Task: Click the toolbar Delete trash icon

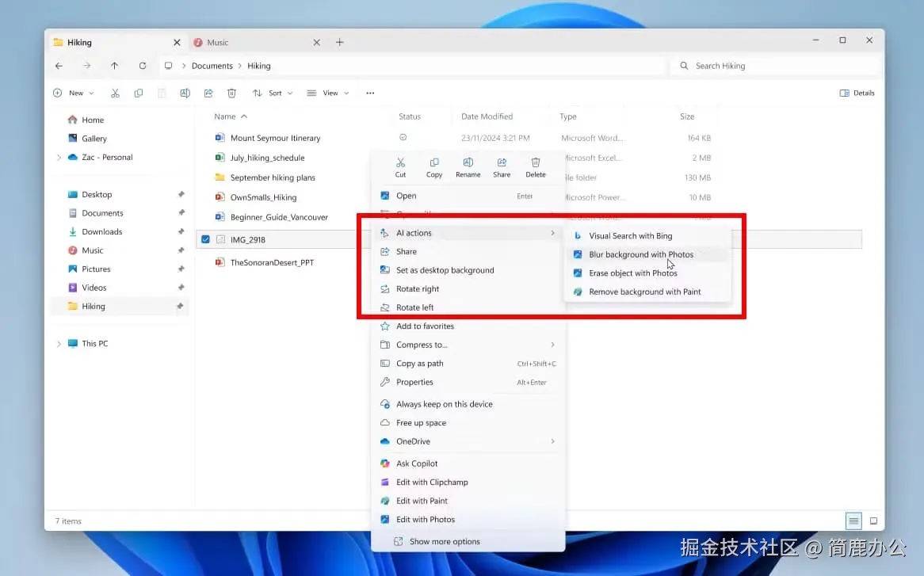Action: [x=231, y=93]
